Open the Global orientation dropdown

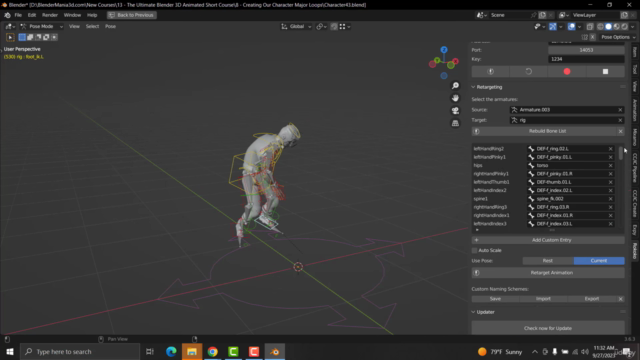[x=296, y=27]
